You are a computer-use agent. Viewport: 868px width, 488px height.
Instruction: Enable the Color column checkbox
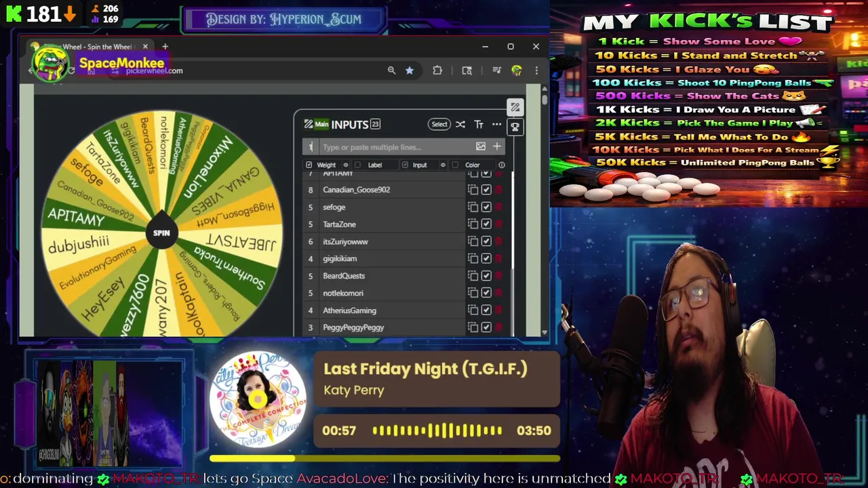tap(455, 165)
